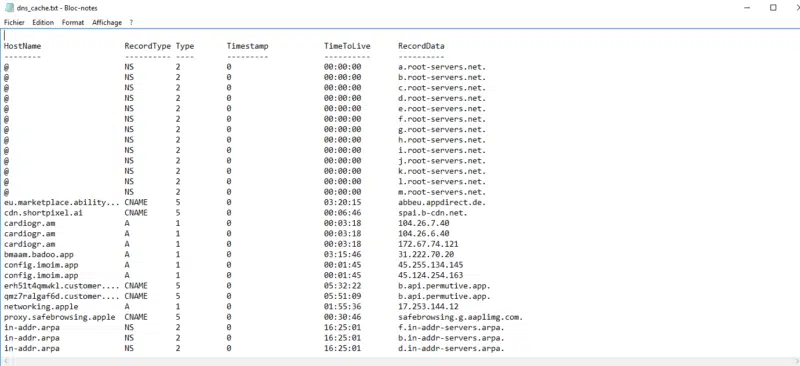
Task: Click qmz7ralgaf6d.customer.... hostname
Action: [62, 296]
